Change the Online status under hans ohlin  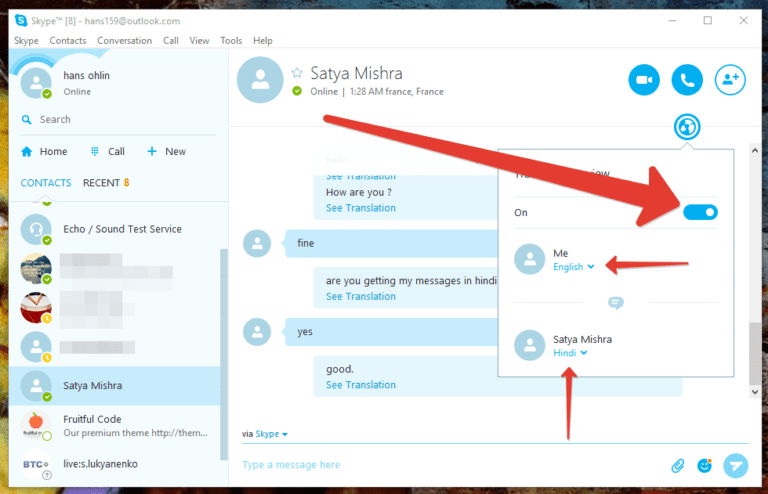[x=77, y=92]
